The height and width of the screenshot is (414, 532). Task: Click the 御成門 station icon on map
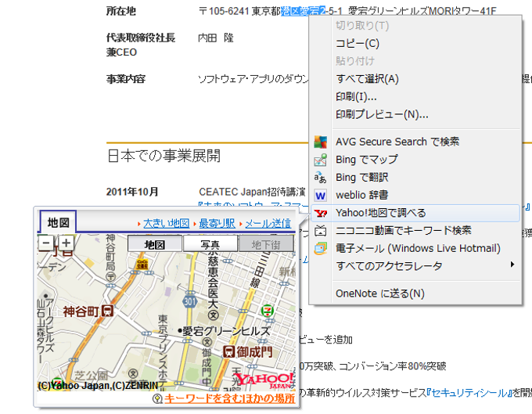[x=228, y=351]
